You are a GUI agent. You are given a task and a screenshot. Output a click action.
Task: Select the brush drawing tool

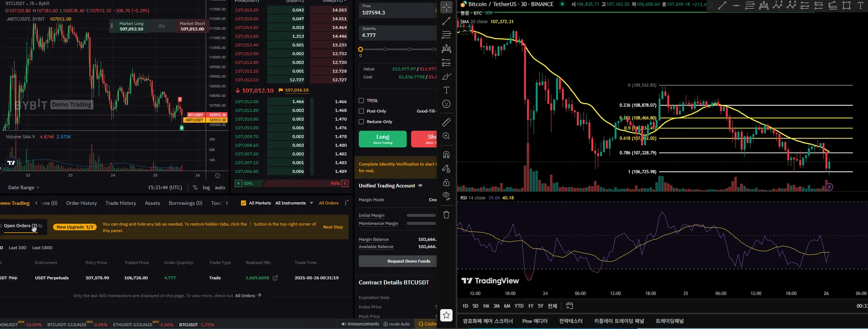[x=446, y=76]
